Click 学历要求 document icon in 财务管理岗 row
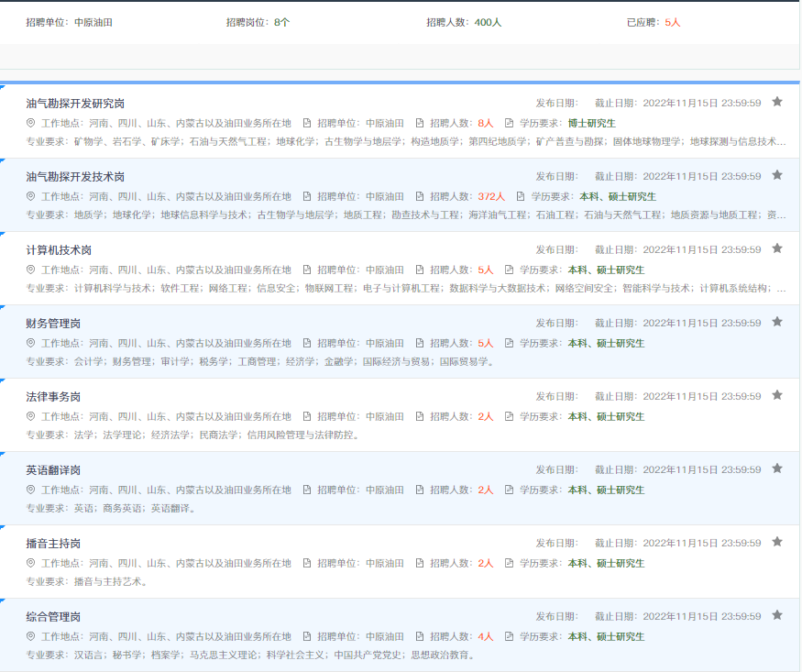Screen dimensions: 802x672 [x=509, y=343]
